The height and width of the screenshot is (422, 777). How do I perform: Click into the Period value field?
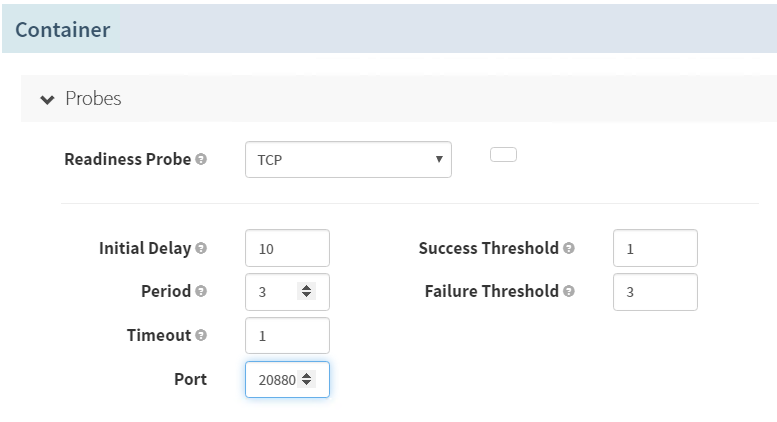274,292
